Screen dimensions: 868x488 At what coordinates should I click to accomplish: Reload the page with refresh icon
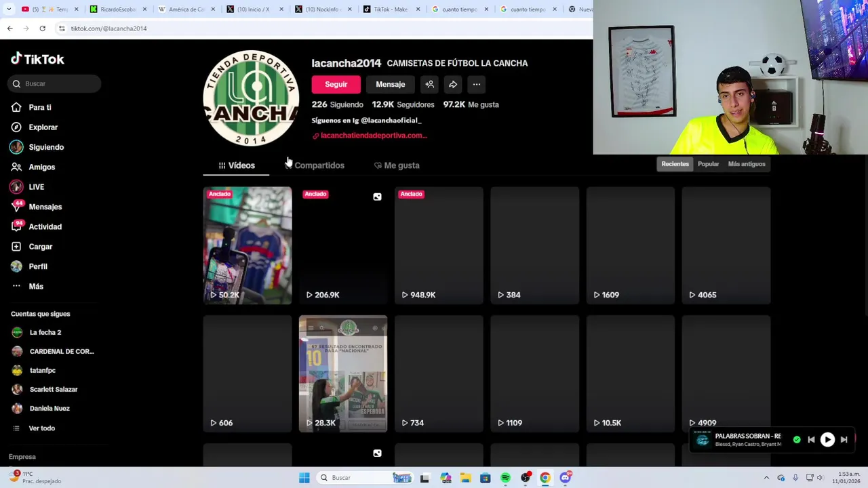tap(42, 28)
